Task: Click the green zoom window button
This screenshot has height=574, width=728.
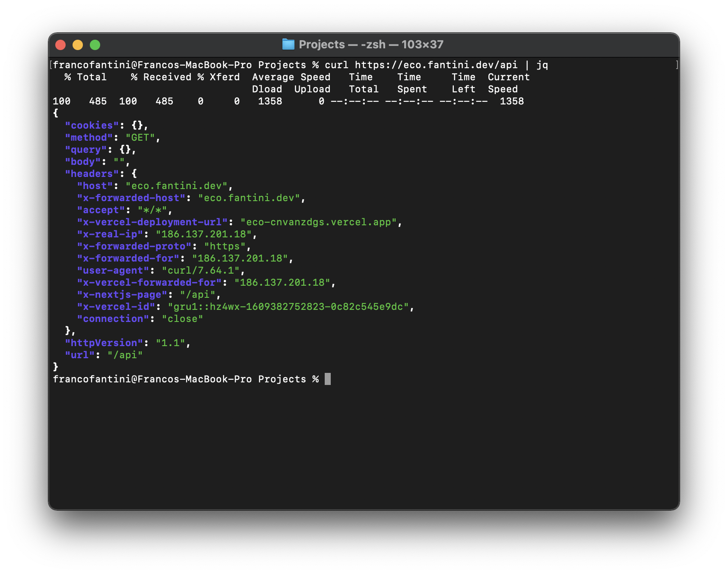Action: tap(95, 45)
